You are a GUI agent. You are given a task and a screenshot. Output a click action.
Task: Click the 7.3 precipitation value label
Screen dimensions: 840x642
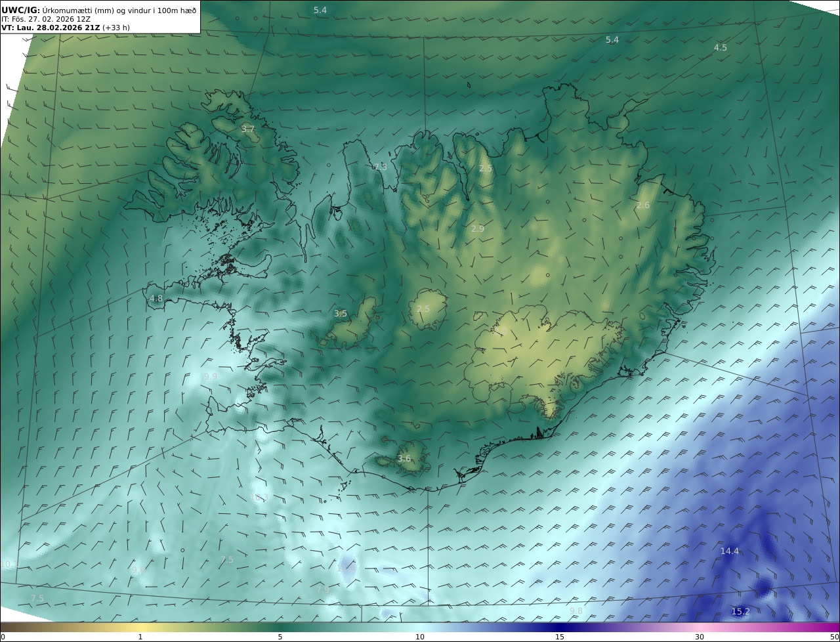[x=380, y=167]
